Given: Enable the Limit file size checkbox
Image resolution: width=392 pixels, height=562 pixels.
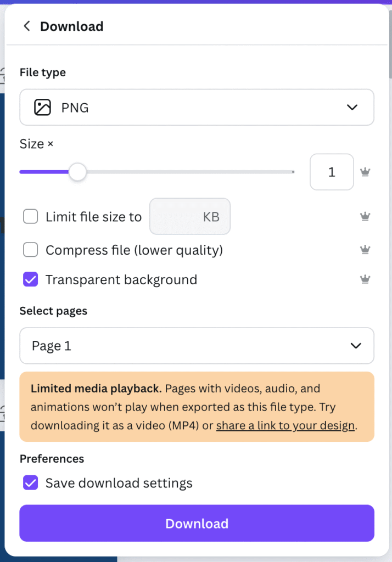Looking at the screenshot, I should tap(30, 217).
